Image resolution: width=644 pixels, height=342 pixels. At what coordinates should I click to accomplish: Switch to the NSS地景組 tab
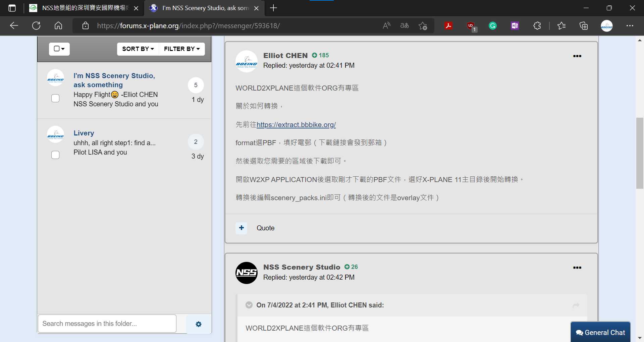84,8
